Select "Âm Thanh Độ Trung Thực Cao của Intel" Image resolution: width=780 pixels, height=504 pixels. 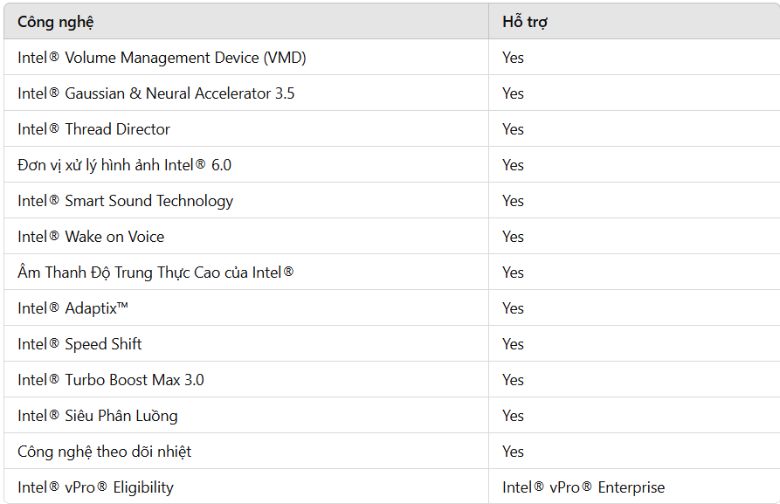[x=155, y=272]
